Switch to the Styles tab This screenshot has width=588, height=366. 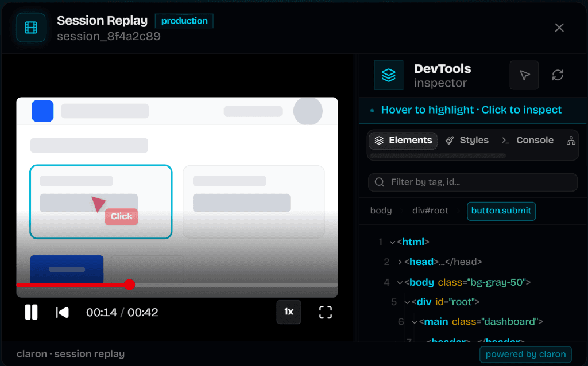point(467,141)
